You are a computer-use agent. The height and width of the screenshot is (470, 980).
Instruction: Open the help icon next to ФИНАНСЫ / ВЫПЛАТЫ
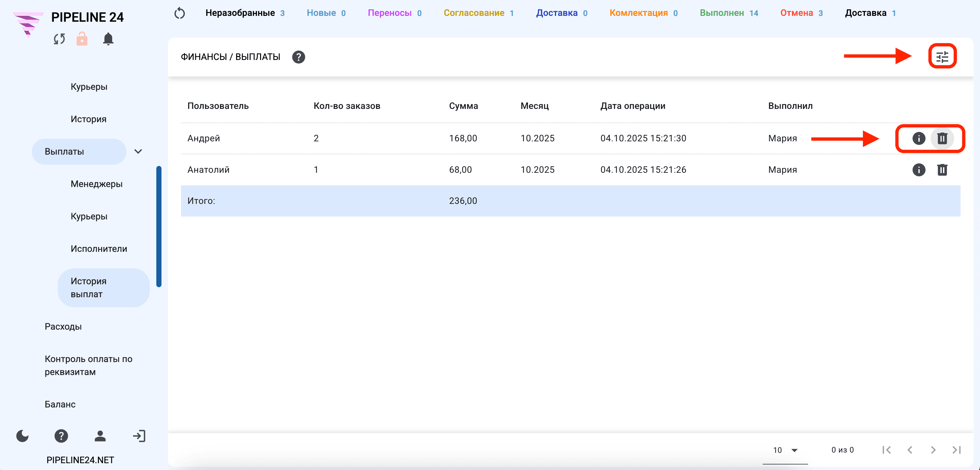299,57
